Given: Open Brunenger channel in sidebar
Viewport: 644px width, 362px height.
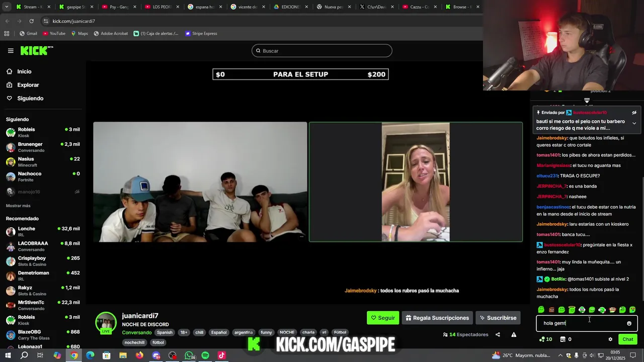Looking at the screenshot, I should [x=43, y=147].
